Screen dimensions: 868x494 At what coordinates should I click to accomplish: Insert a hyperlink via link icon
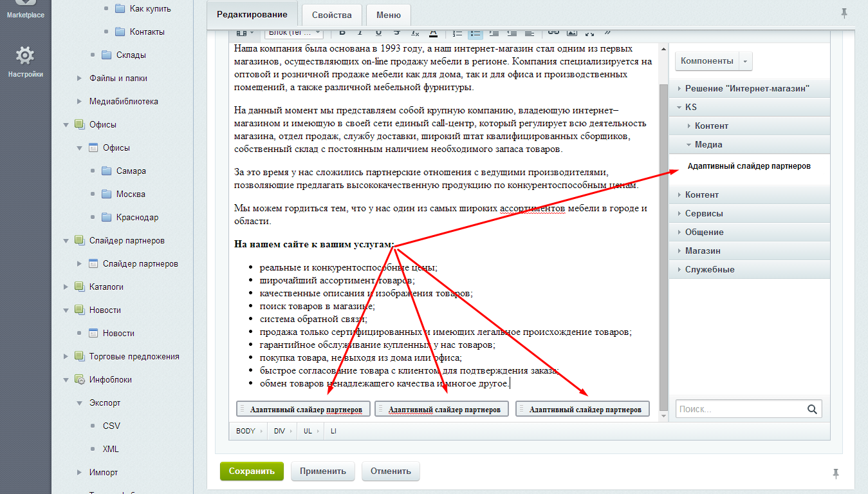(553, 32)
